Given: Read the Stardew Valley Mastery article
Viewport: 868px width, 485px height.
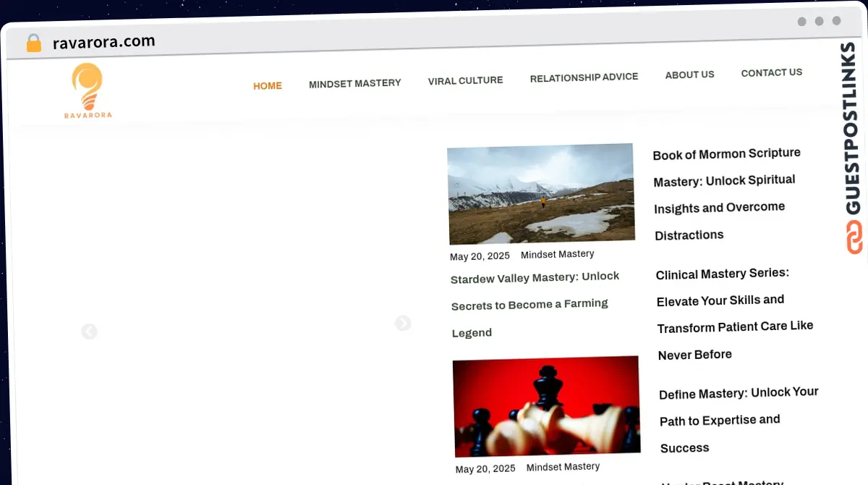Looking at the screenshot, I should 535,305.
